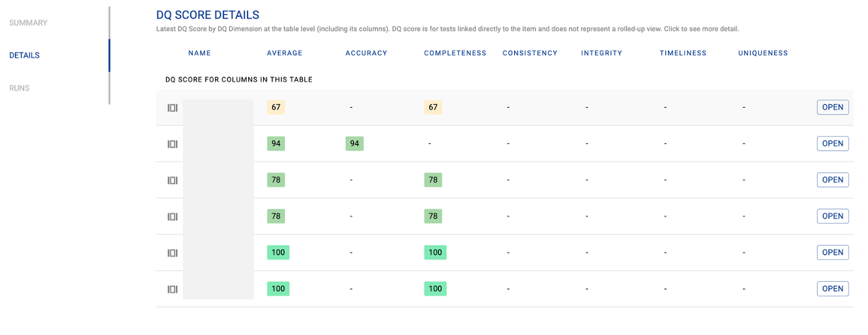Click the UNIQUENESS column header
868x335 pixels.
[x=763, y=53]
